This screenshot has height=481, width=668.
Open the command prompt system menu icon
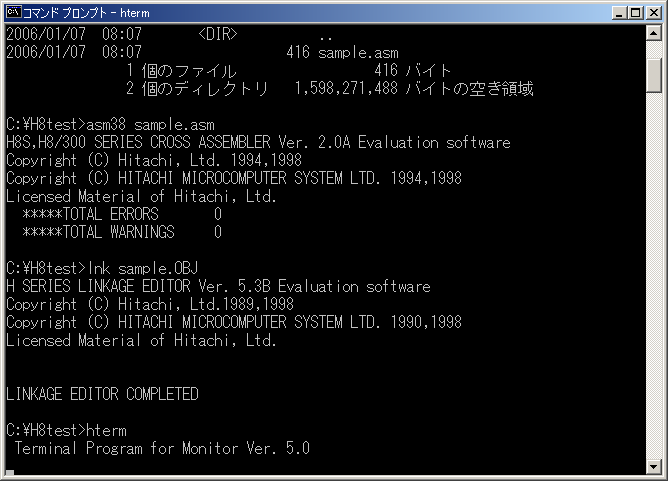point(13,12)
